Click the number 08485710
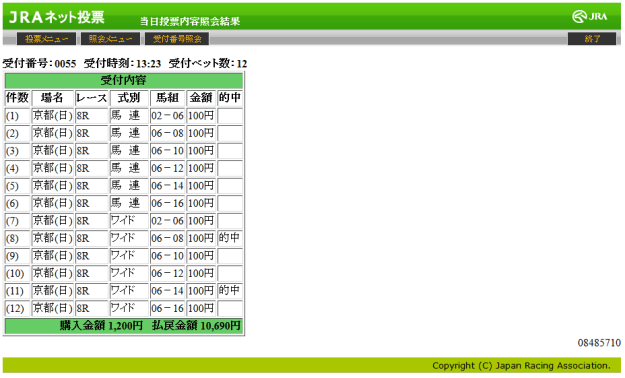The height and width of the screenshot is (378, 625). [599, 343]
